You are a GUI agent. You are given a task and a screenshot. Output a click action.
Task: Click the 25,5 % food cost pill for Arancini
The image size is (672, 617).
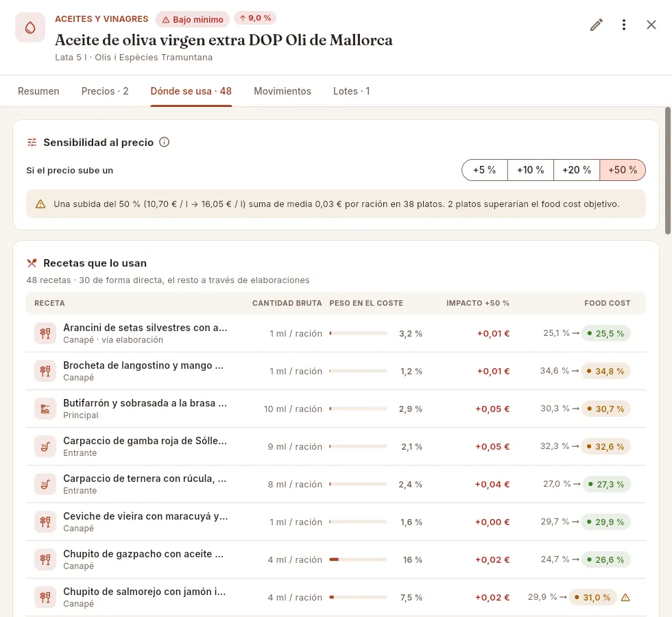(606, 333)
